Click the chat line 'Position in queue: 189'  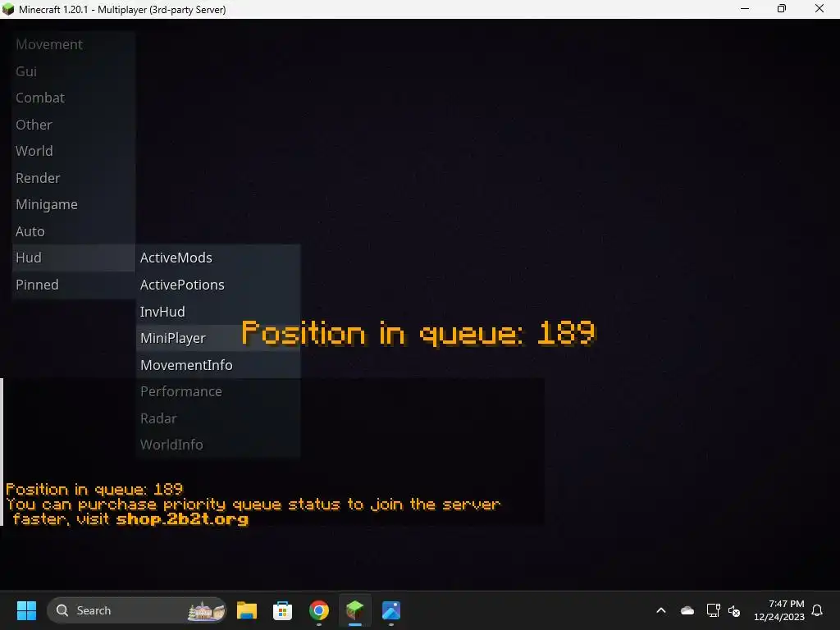pyautogui.click(x=94, y=489)
